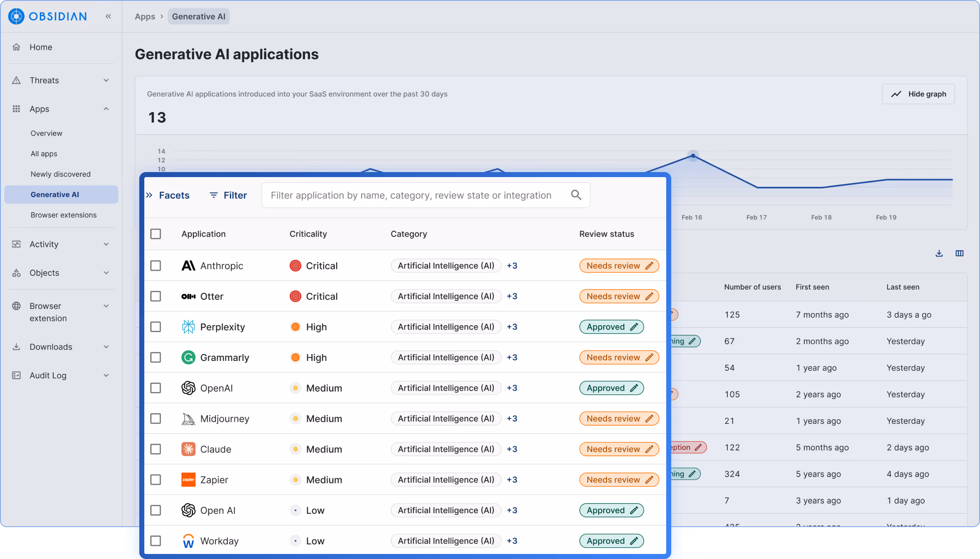Sort by Criticality column header
Image resolution: width=980 pixels, height=559 pixels.
click(308, 234)
